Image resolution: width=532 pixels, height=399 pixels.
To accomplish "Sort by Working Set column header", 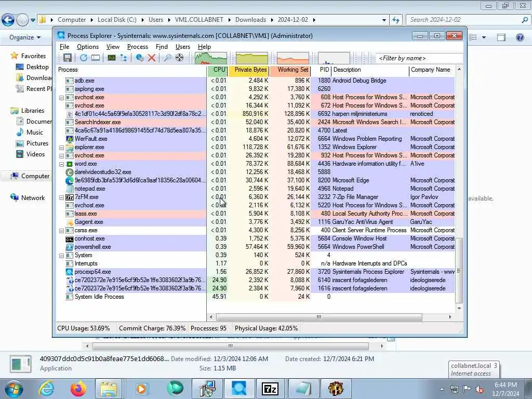I will (290, 70).
